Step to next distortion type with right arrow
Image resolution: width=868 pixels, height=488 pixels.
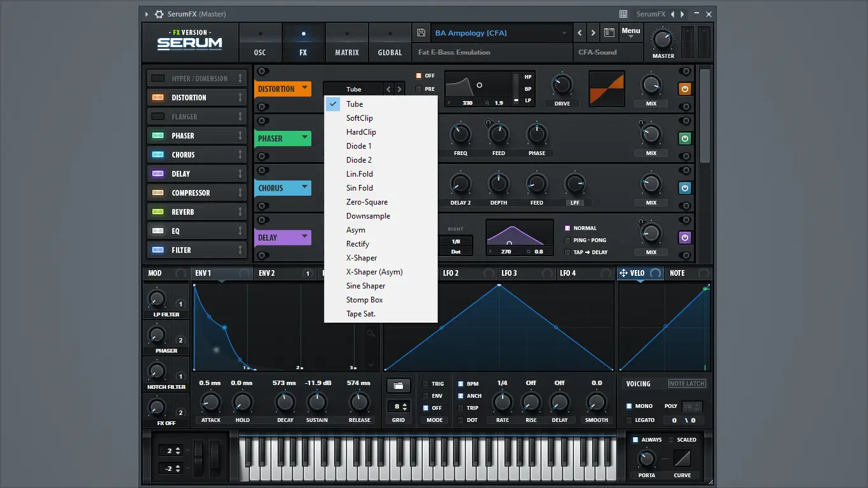pos(399,90)
